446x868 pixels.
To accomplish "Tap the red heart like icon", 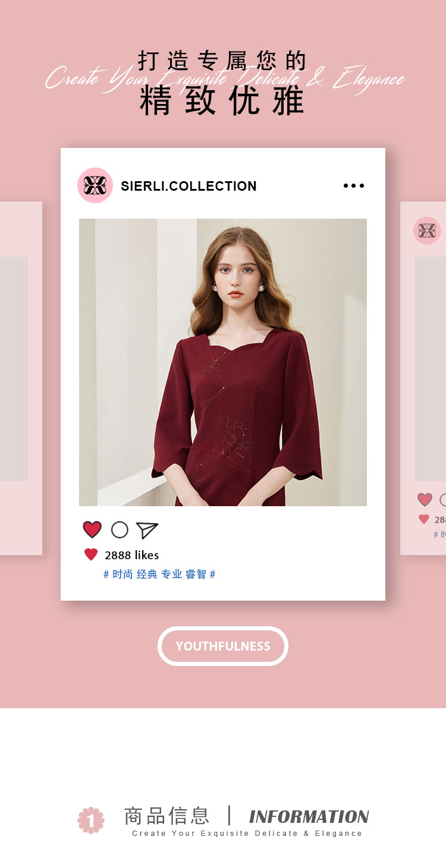I will pos(92,529).
